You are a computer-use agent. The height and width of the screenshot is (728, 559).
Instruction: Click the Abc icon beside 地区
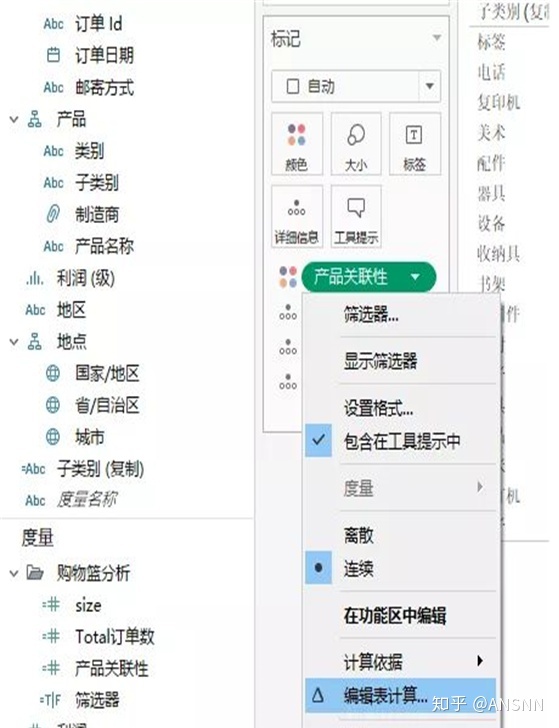(35, 310)
